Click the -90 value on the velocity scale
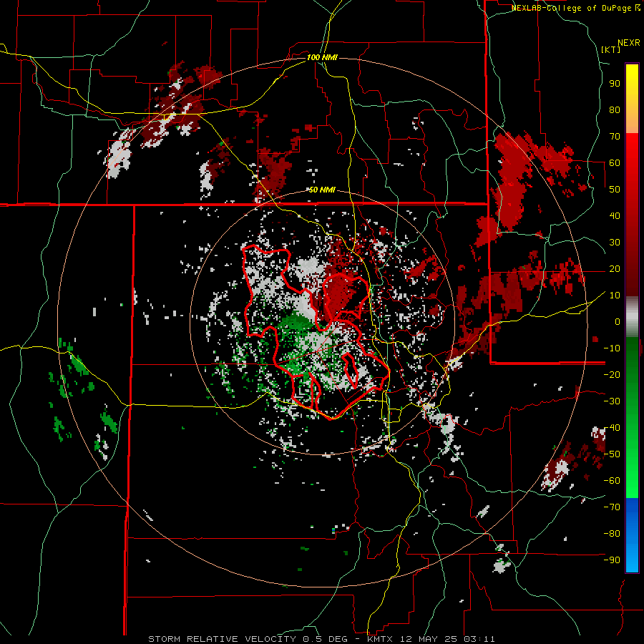 612,560
